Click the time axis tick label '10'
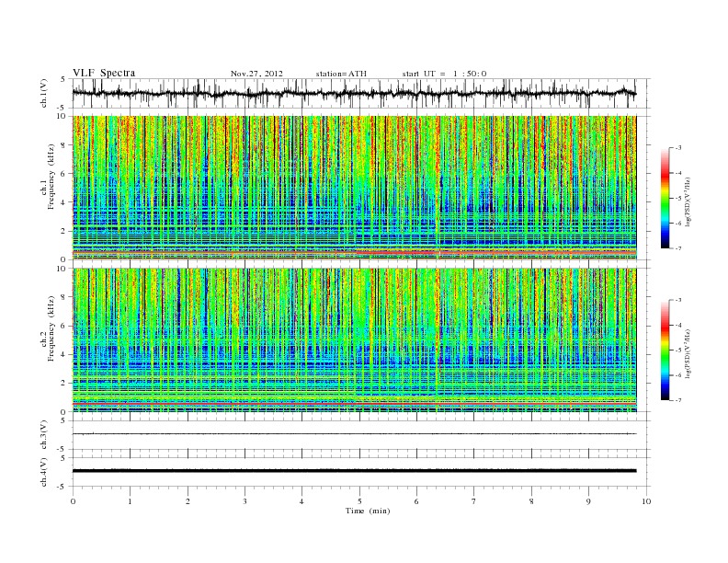 pyautogui.click(x=647, y=501)
